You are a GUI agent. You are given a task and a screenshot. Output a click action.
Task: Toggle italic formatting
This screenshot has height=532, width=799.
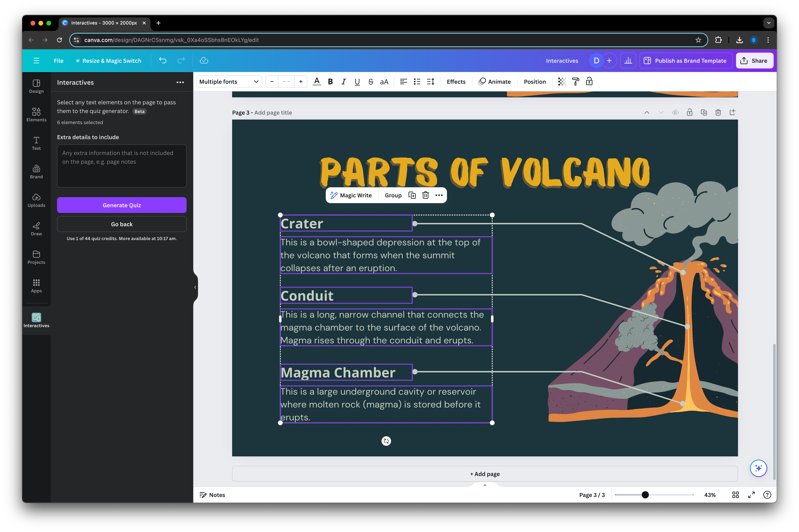coord(344,81)
